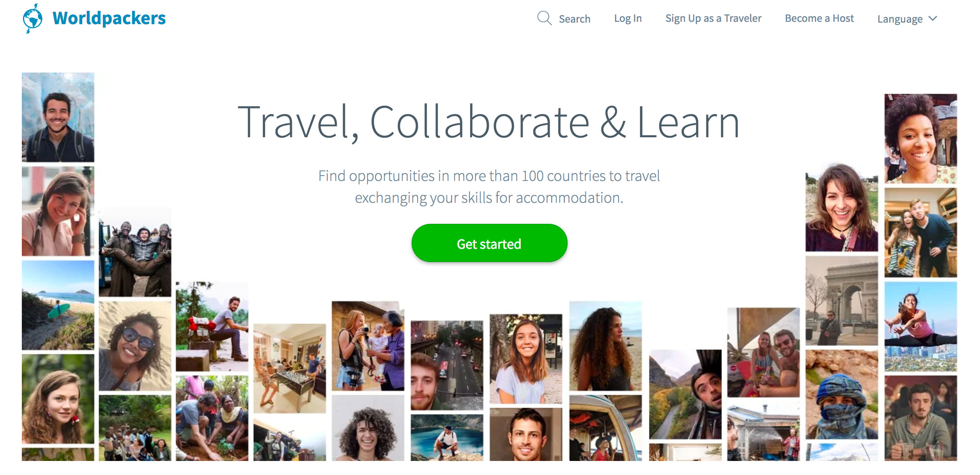
Task: Click the foosball table hostel photo
Action: (290, 368)
